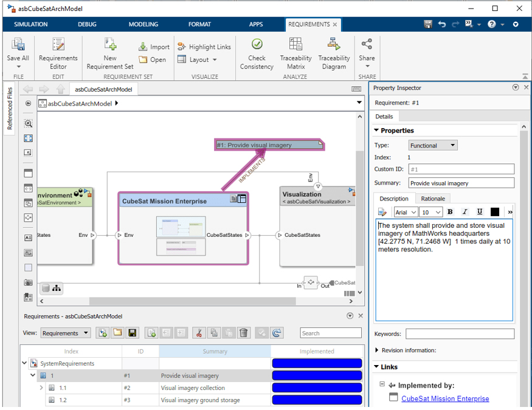The width and height of the screenshot is (532, 410).
Task: Run Check Consistency
Action: click(257, 52)
